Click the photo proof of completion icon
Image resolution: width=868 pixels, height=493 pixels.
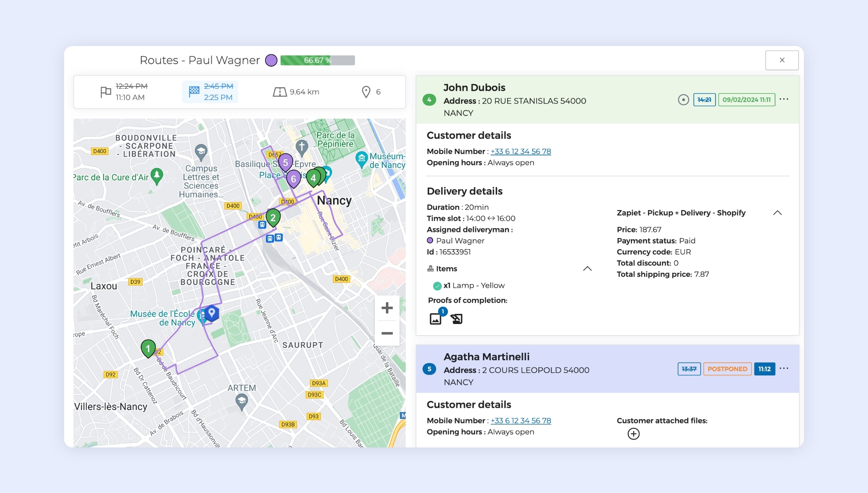click(435, 319)
